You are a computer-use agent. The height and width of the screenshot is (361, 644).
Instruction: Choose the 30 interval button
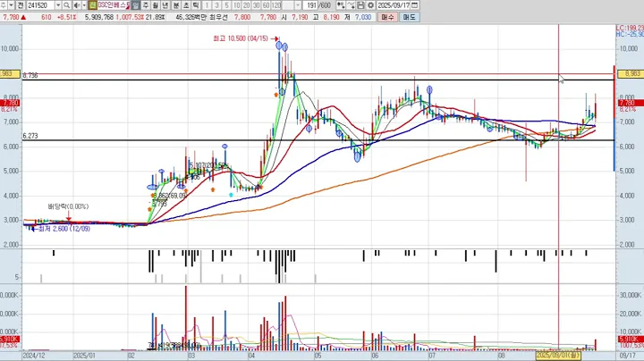(x=257, y=5)
